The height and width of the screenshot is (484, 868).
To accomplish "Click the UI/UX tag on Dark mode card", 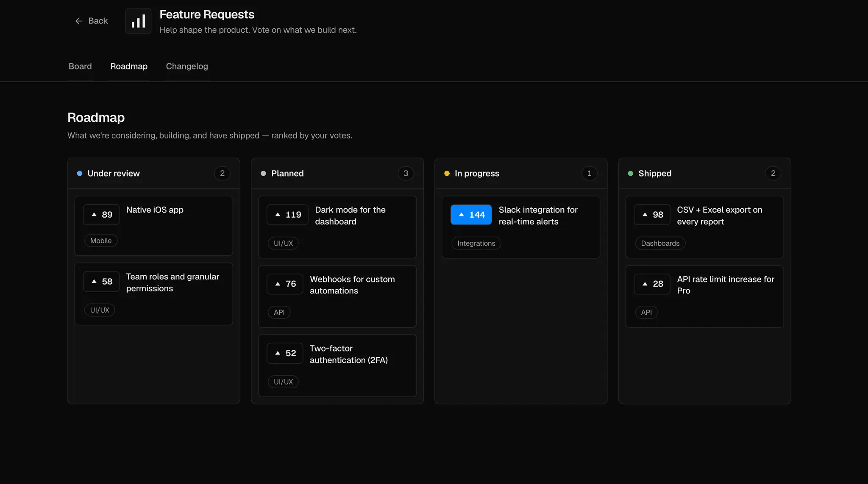I will coord(283,243).
